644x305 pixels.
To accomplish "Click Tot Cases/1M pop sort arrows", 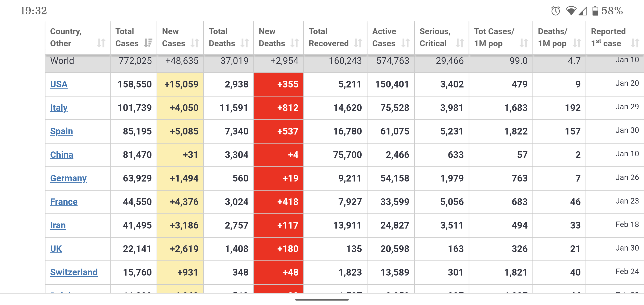I will (523, 43).
